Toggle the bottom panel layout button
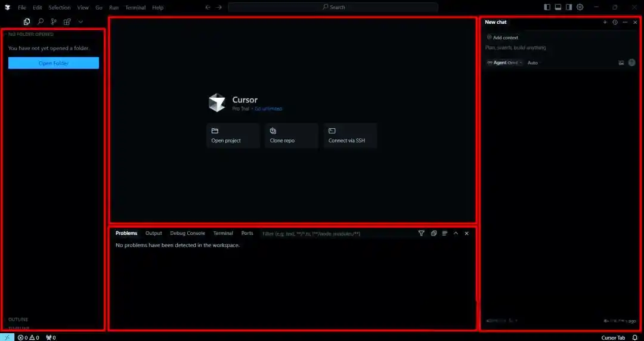 558,7
